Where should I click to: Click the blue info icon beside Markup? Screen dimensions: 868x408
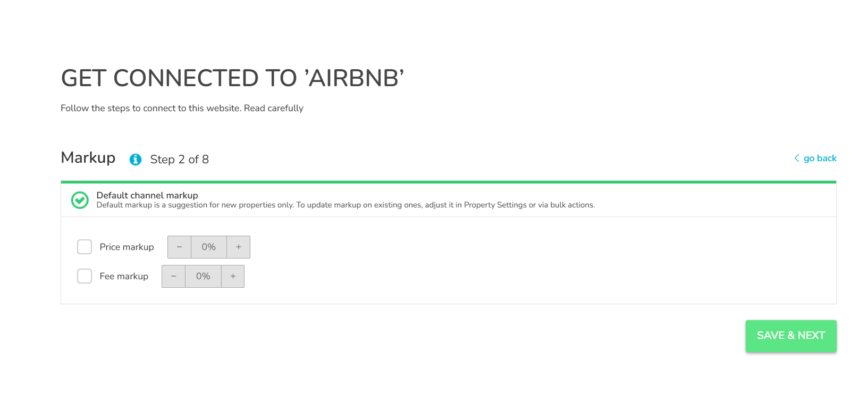tap(136, 159)
